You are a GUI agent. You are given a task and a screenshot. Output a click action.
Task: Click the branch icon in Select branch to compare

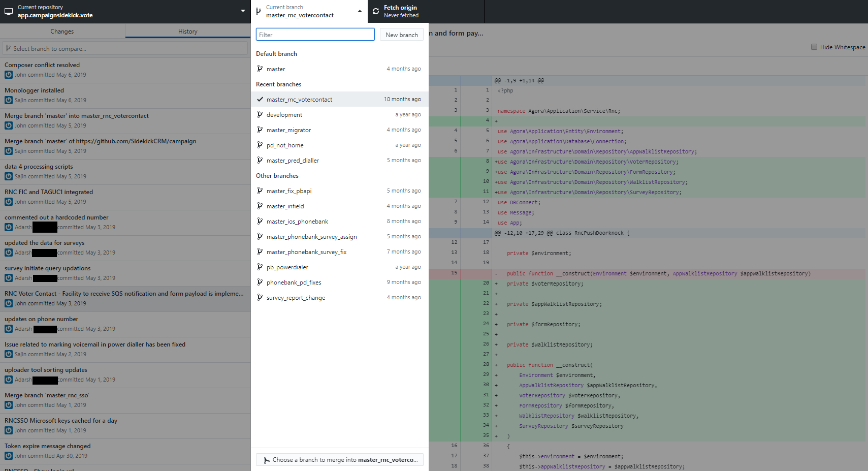(x=8, y=49)
